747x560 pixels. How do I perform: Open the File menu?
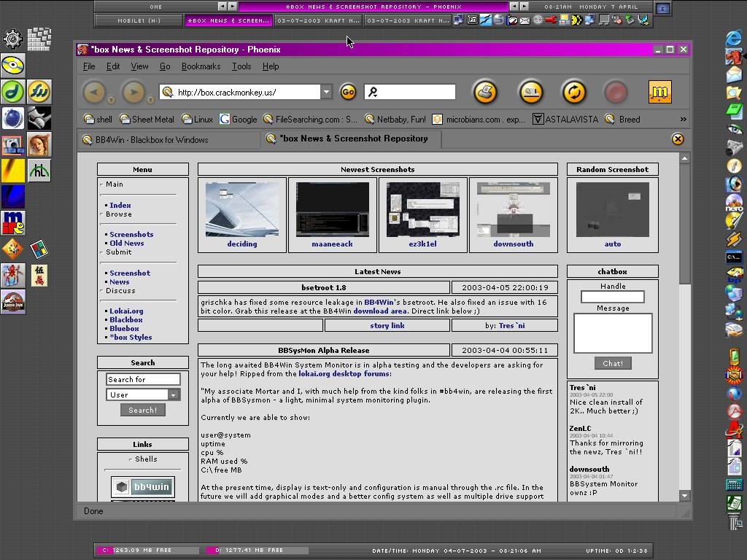pyautogui.click(x=89, y=66)
